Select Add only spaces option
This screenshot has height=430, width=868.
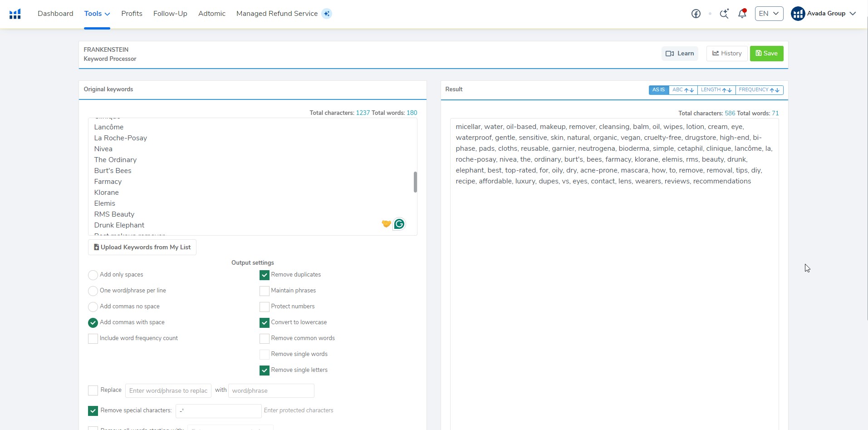click(x=93, y=275)
